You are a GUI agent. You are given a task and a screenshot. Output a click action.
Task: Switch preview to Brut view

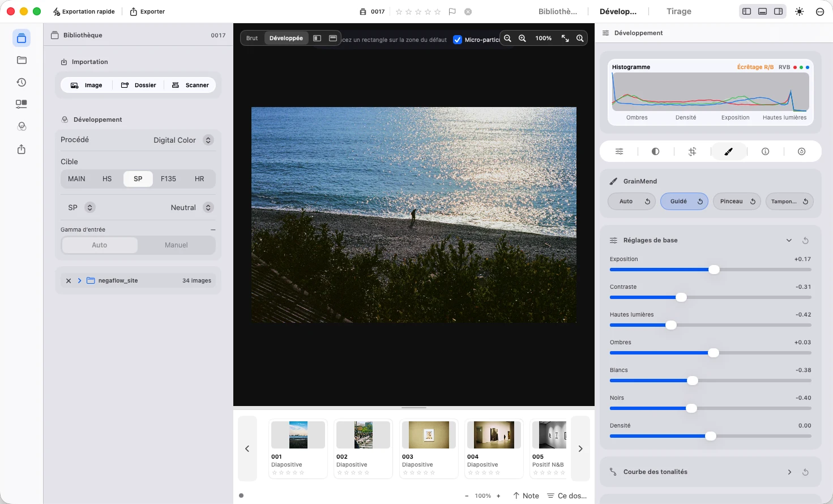coord(252,38)
